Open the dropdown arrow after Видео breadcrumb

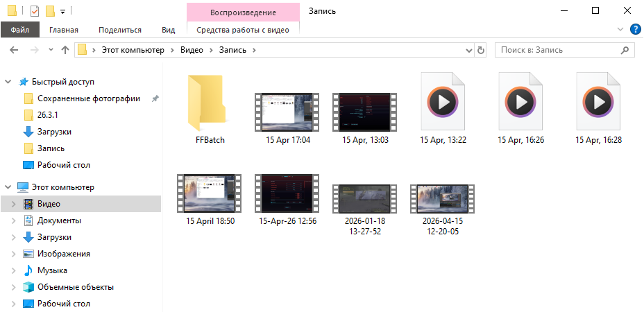[211, 50]
